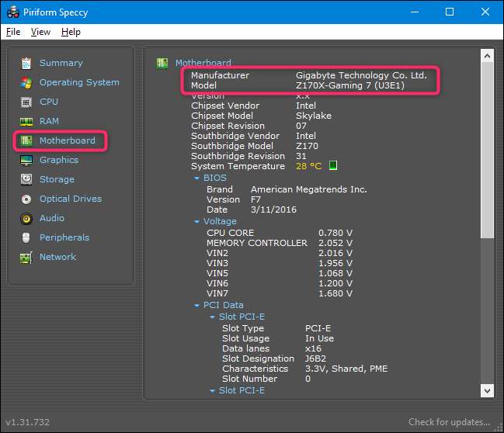
Task: Open the File menu
Action: [13, 32]
